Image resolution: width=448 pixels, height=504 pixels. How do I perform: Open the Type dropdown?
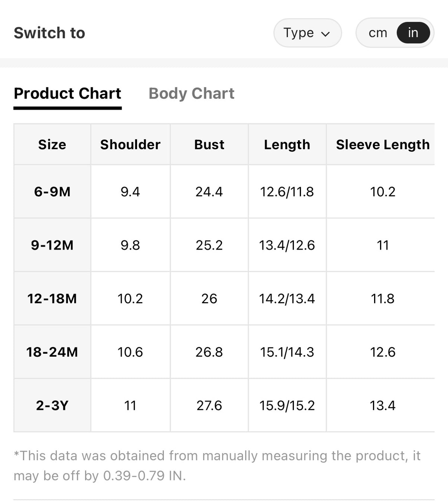coord(308,33)
